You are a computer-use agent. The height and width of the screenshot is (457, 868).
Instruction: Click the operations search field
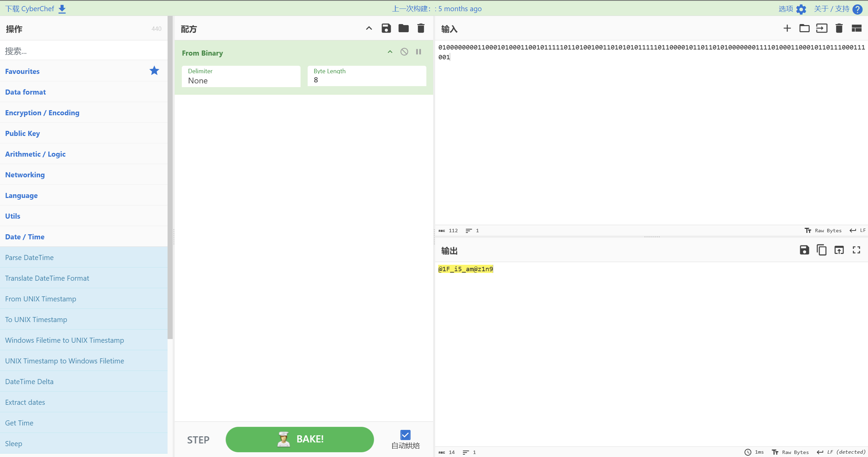pyautogui.click(x=83, y=51)
